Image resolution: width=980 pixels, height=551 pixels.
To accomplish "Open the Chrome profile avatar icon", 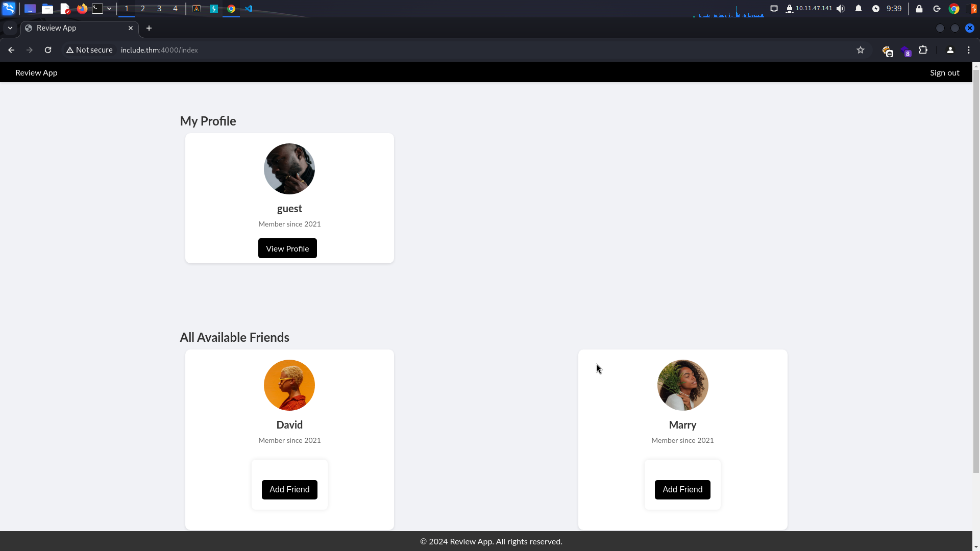I will 950,50.
